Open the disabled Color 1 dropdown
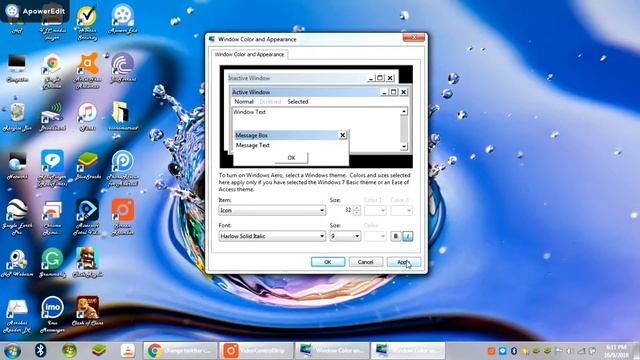Screen dimensions: 640x360 [375, 210]
